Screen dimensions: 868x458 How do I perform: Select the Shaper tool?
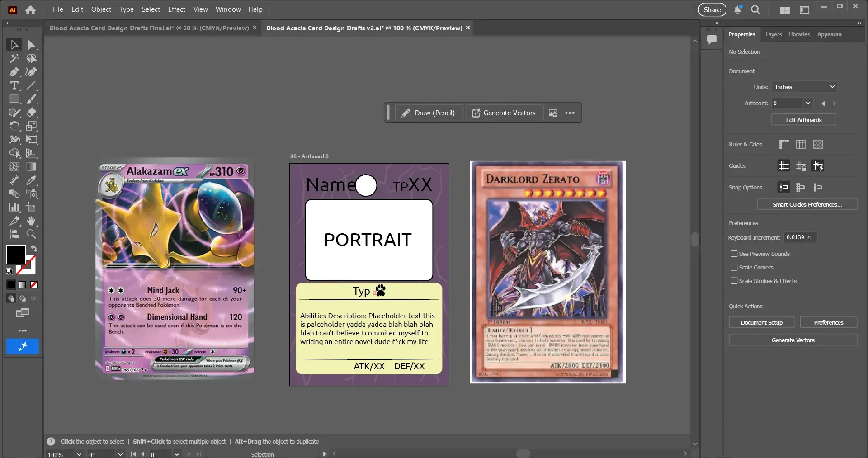pyautogui.click(x=14, y=113)
